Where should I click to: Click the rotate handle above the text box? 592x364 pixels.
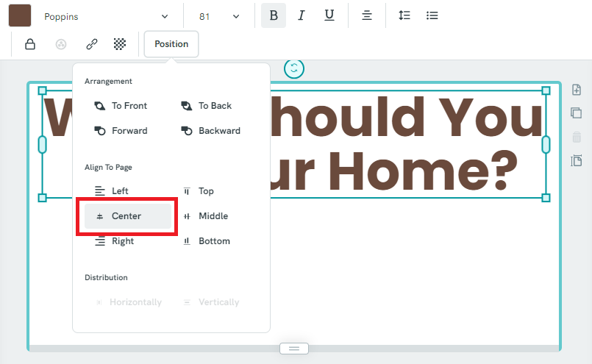(293, 69)
